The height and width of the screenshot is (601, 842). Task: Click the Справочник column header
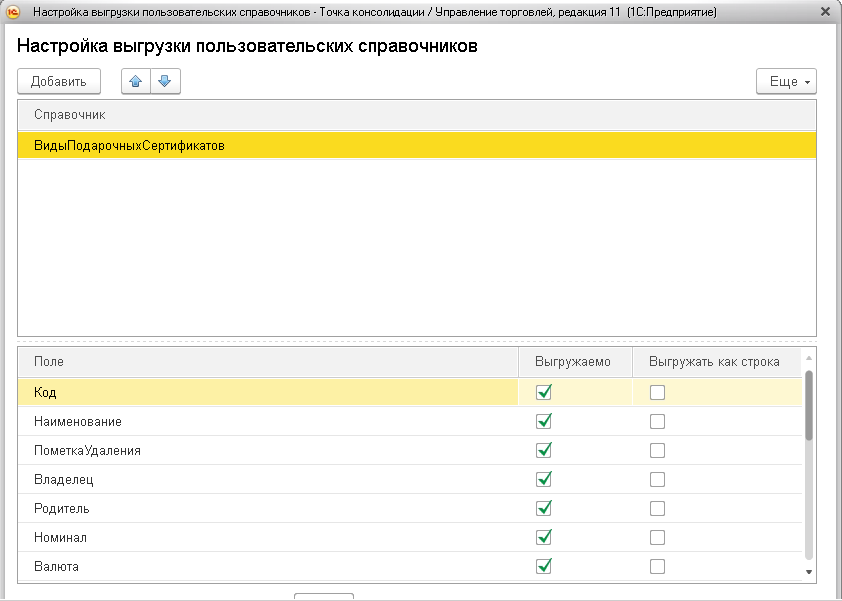[x=417, y=115]
